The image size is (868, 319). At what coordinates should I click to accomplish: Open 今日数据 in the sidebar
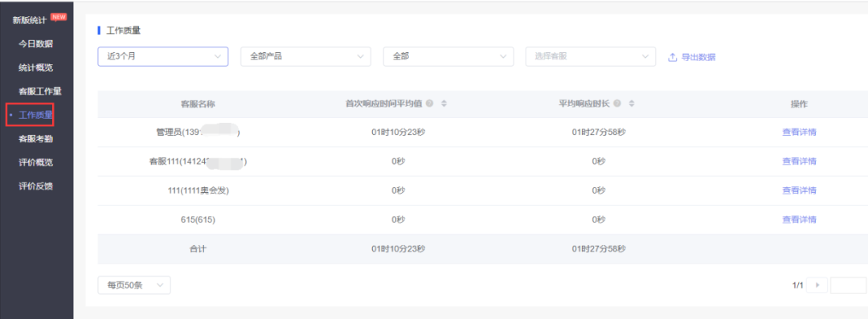36,43
